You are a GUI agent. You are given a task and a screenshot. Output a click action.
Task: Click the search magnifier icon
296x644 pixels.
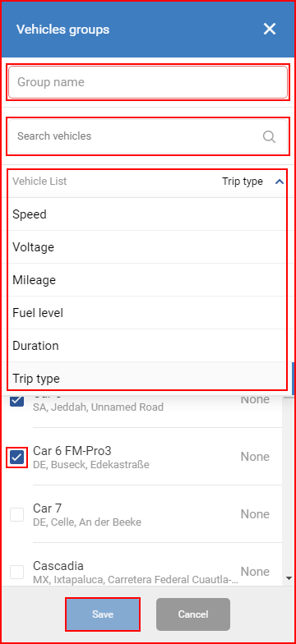pyautogui.click(x=269, y=136)
